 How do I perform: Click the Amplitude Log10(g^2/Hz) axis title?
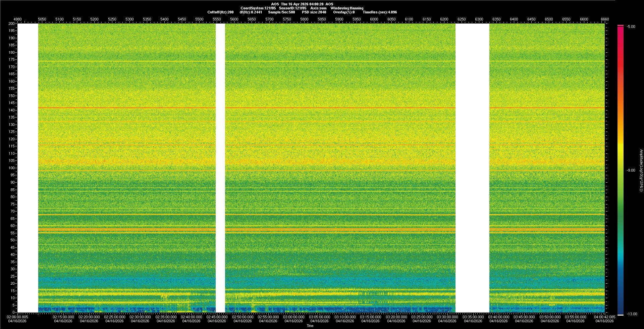[x=641, y=171]
